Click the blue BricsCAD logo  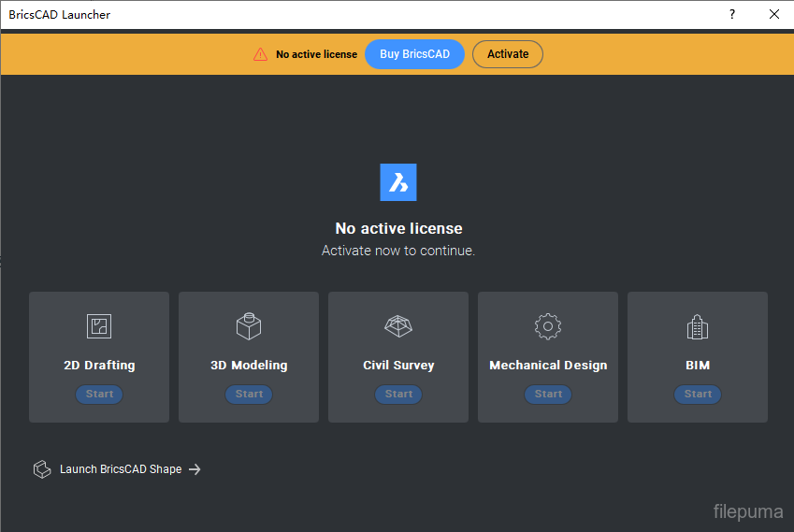[398, 182]
